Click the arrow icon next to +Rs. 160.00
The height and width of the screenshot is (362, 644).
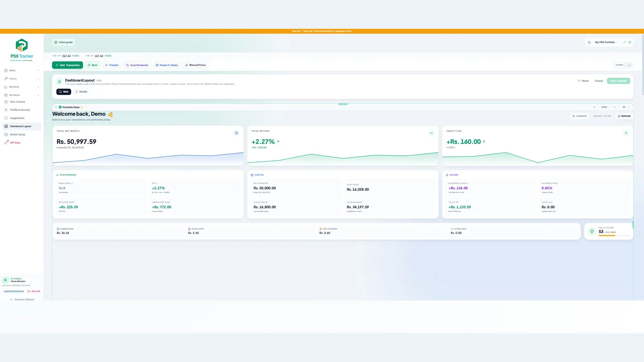pyautogui.click(x=484, y=142)
